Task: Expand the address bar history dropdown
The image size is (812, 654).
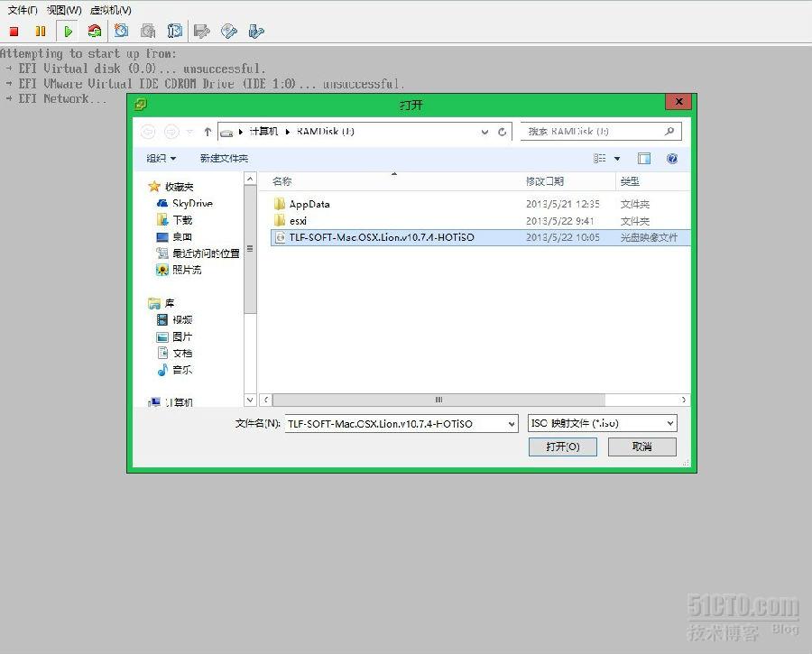Action: [484, 132]
